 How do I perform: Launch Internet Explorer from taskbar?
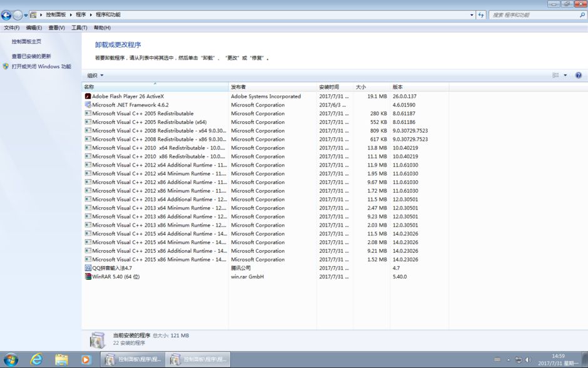(36, 360)
